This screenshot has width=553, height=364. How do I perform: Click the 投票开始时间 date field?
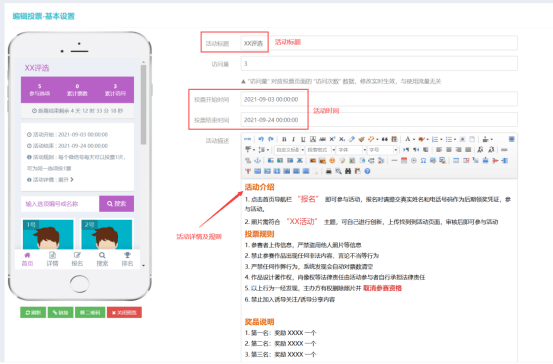click(379, 99)
